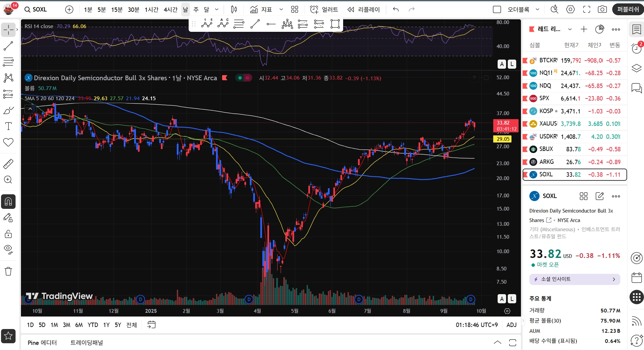Select the crosshair cursor tool
This screenshot has width=644, height=350.
click(8, 30)
